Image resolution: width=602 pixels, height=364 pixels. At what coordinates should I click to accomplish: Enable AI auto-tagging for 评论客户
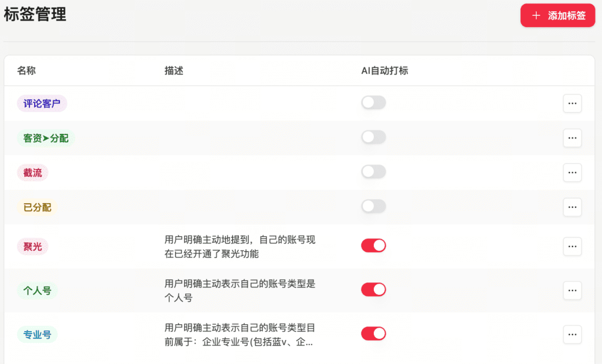tap(373, 103)
